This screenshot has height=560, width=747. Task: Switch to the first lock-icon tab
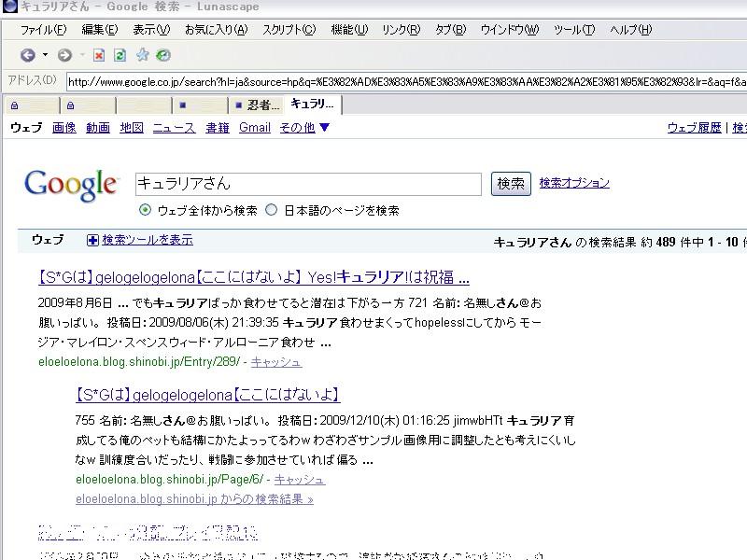tap(33, 105)
